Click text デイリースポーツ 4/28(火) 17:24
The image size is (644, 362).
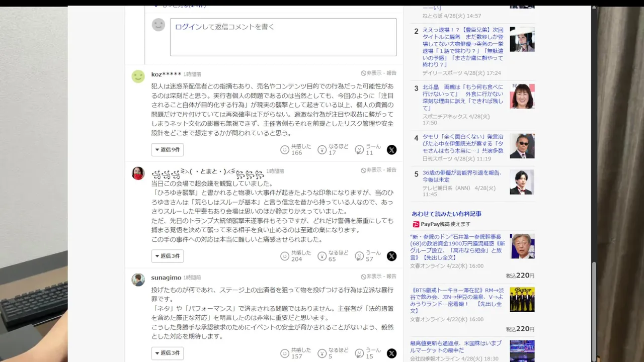[x=461, y=73]
